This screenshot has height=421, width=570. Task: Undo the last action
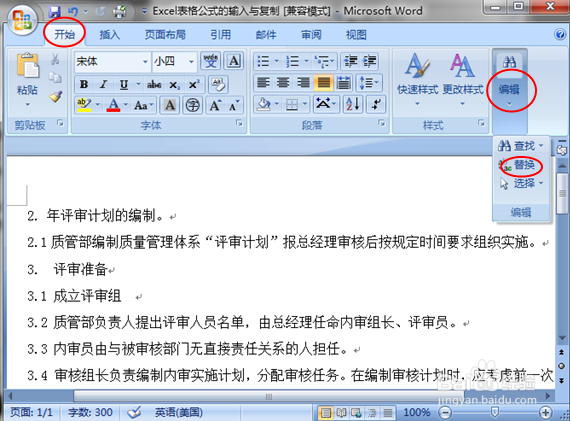73,12
